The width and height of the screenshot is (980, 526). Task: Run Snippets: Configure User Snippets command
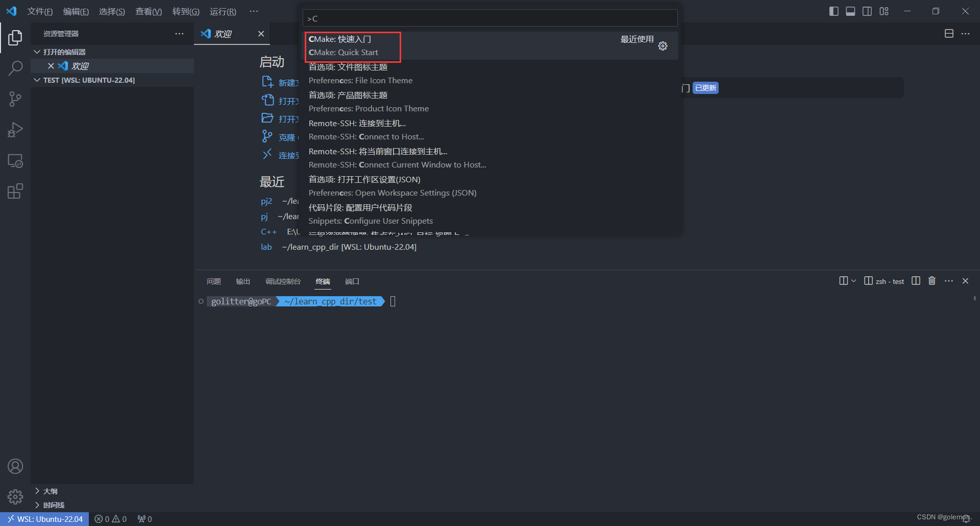[491, 214]
